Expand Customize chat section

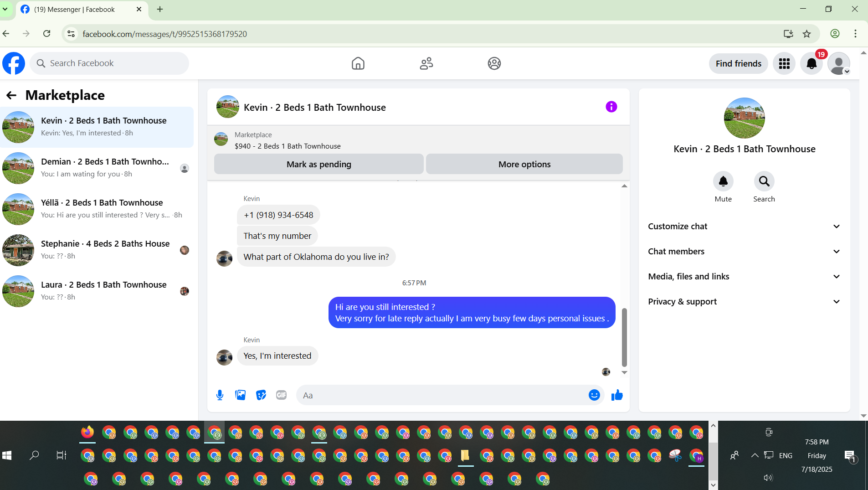(744, 227)
